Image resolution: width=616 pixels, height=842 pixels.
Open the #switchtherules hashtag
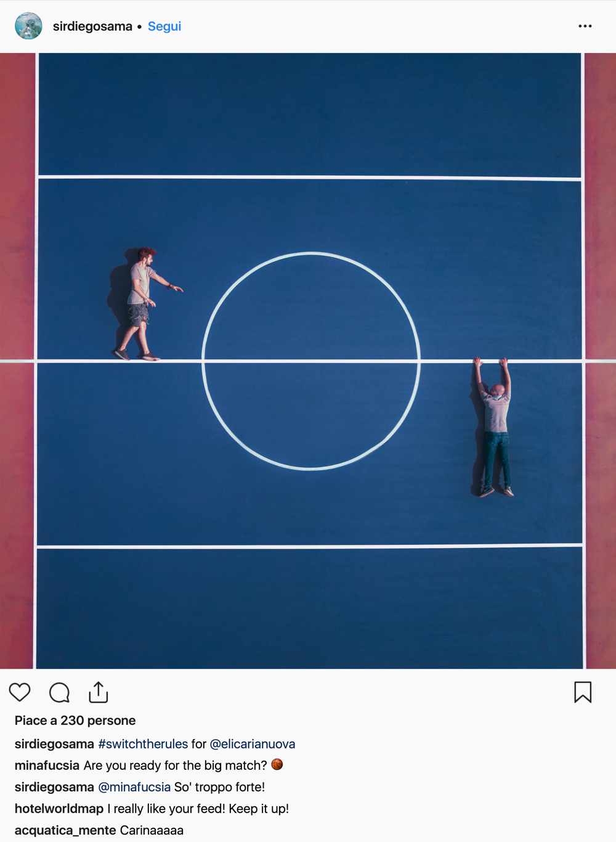coord(143,744)
